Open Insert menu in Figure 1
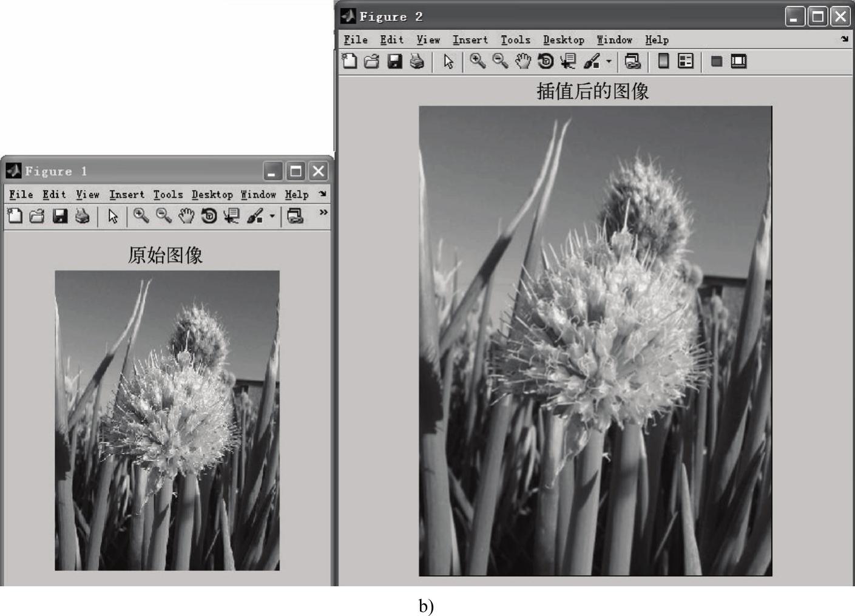The height and width of the screenshot is (616, 855). [x=127, y=194]
